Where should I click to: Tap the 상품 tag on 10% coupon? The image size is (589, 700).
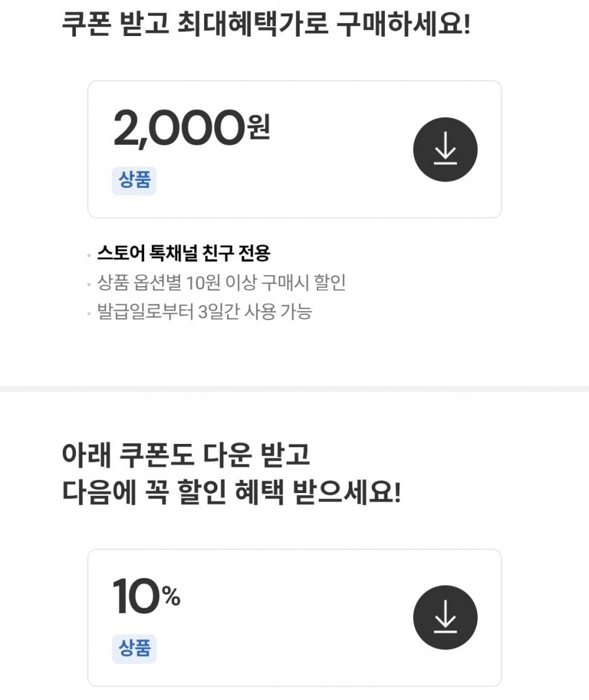134,648
